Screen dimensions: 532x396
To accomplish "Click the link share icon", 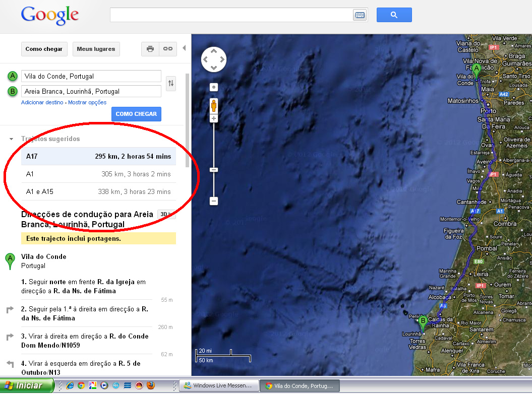I will [168, 49].
